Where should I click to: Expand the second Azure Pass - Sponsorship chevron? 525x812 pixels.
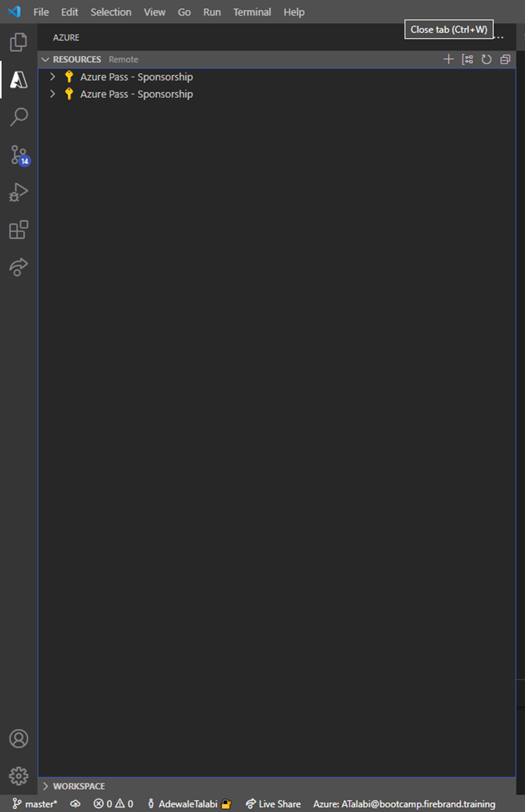click(x=52, y=94)
